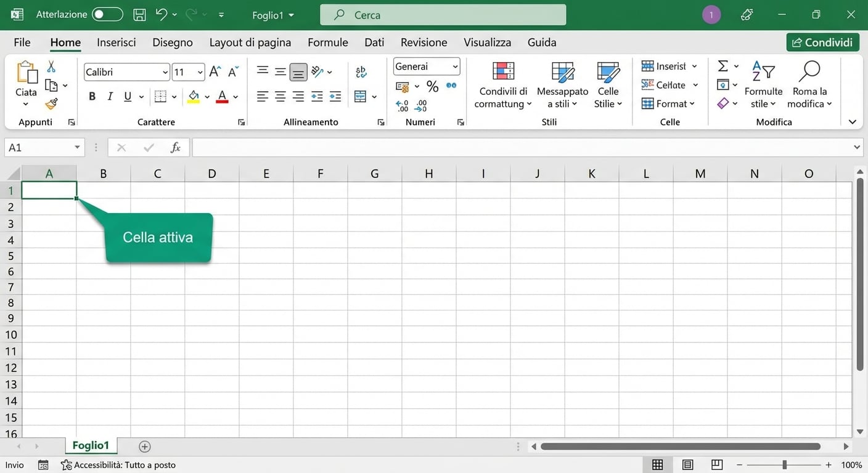Collapse the ribbon with the chevron

tap(852, 122)
